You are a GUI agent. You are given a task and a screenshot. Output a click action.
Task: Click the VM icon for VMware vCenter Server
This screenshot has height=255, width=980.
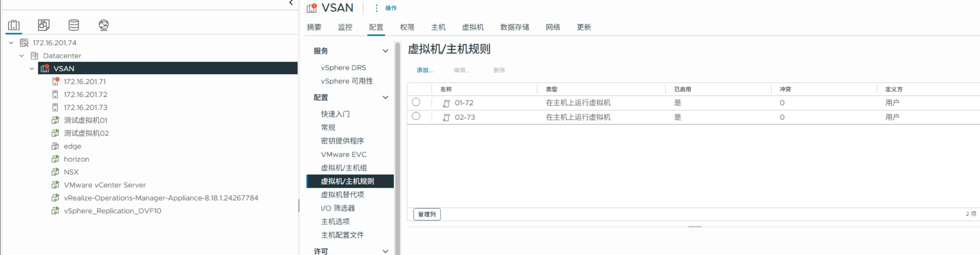[x=55, y=185]
